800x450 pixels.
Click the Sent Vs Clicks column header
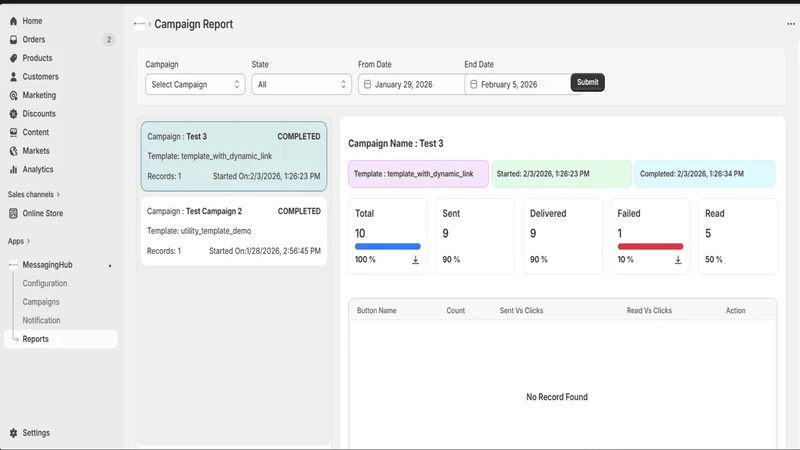[x=521, y=311]
